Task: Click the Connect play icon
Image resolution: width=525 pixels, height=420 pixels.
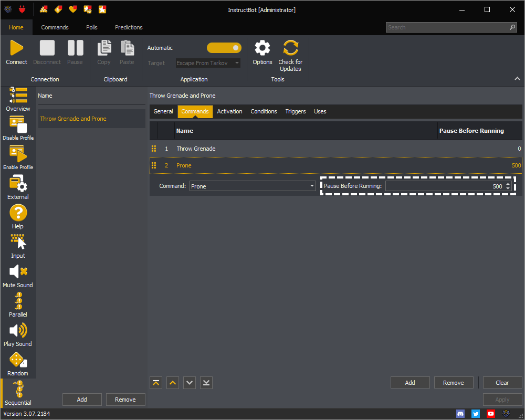Action: 16,48
